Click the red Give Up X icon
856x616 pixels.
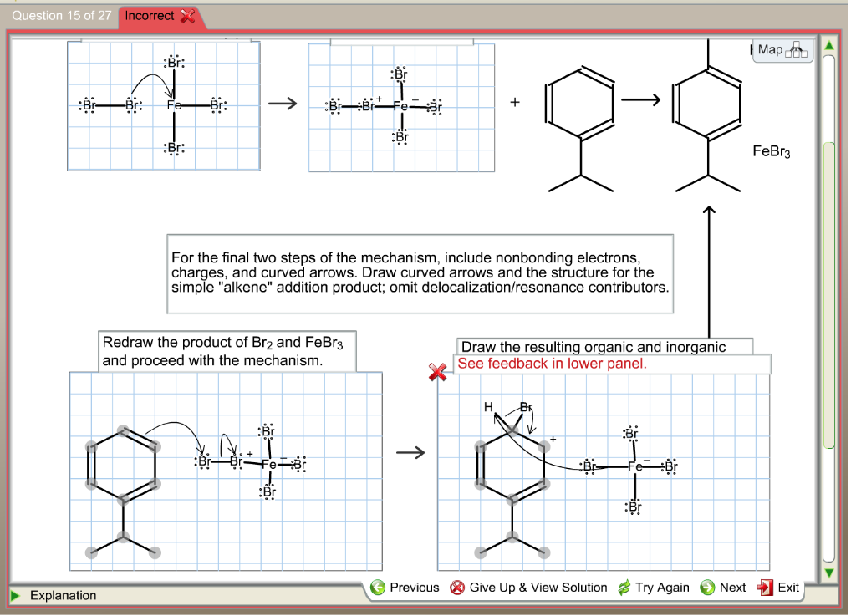458,588
